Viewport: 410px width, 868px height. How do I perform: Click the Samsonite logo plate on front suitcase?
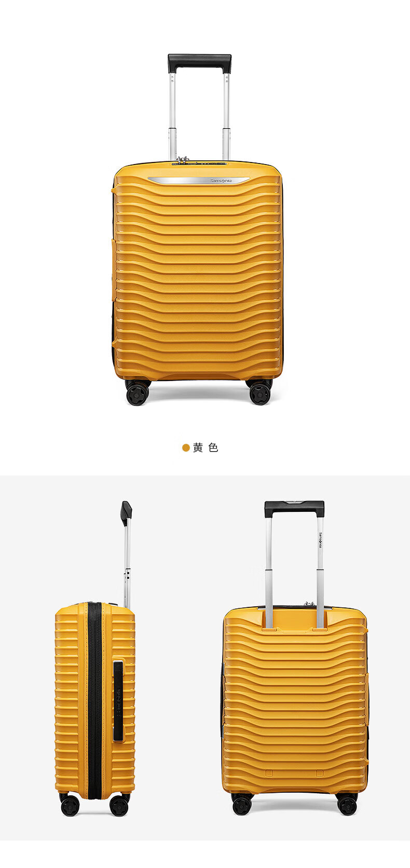pos(198,180)
